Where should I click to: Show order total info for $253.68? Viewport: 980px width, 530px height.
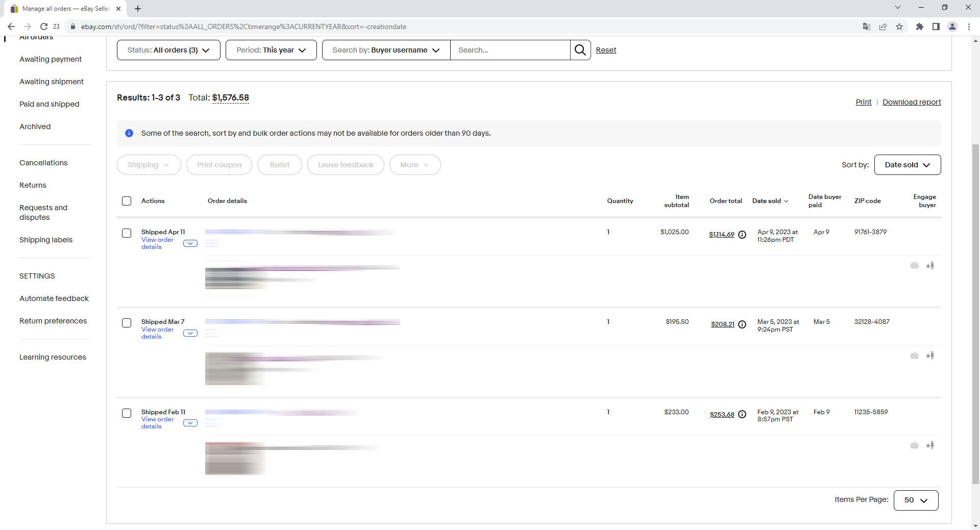(742, 415)
